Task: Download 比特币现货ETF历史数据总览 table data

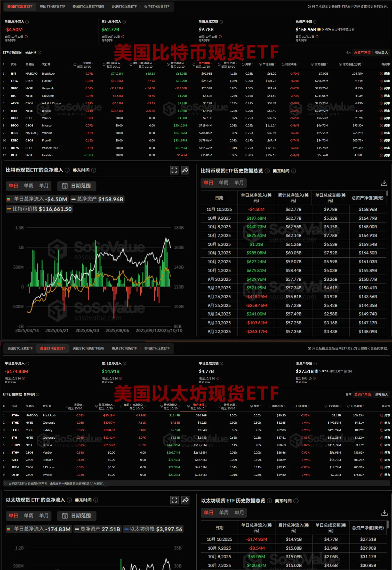Action: point(384,183)
